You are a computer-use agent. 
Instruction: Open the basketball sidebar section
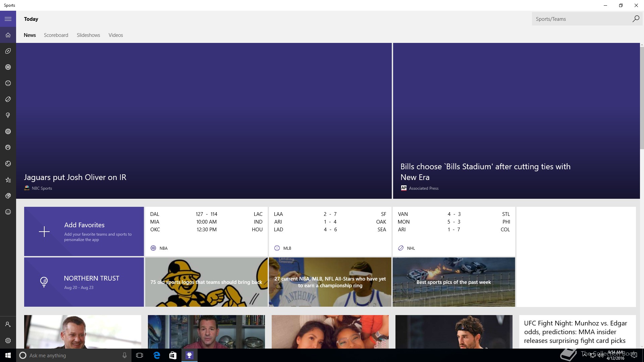point(8,67)
